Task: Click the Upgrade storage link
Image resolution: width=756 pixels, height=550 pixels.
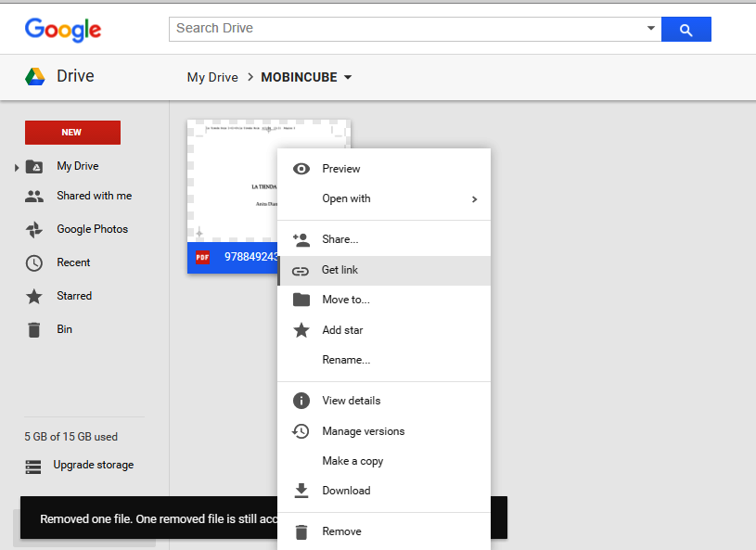Action: [94, 466]
